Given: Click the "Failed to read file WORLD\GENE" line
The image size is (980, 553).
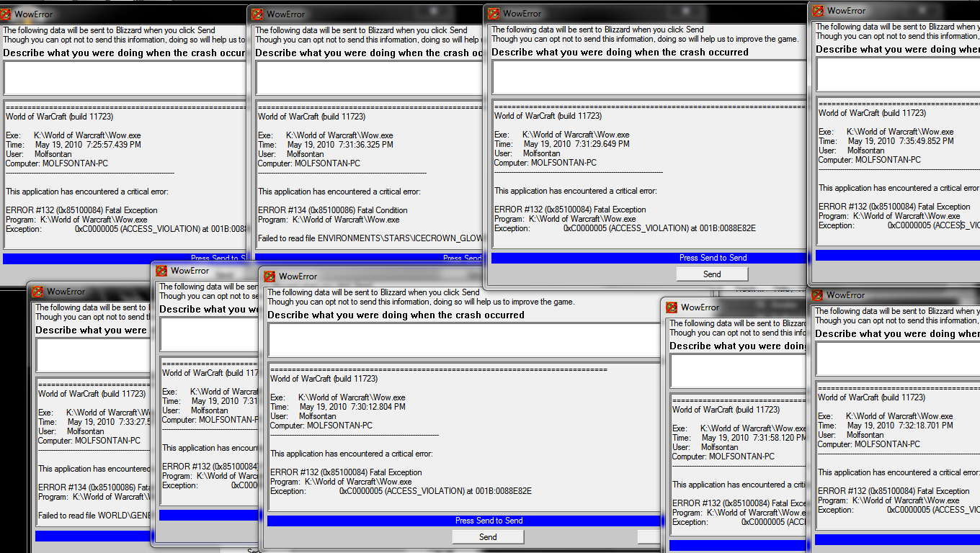Looking at the screenshot, I should coord(93,516).
